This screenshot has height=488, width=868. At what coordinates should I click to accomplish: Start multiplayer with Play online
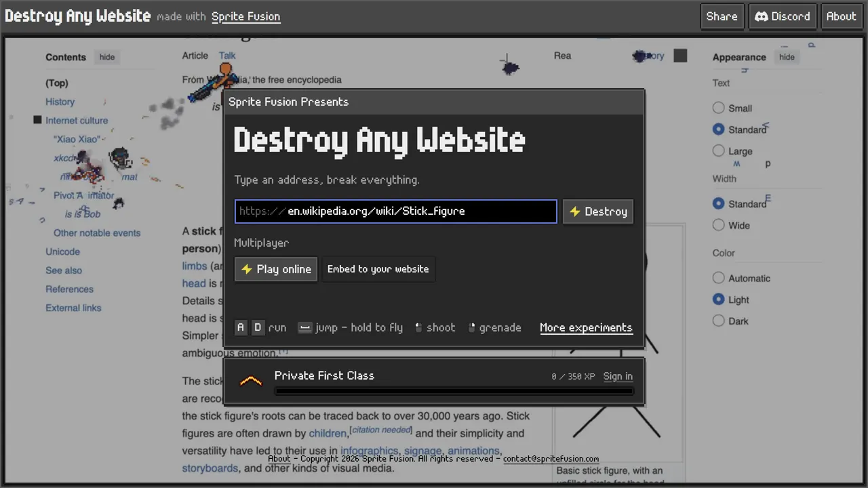pyautogui.click(x=276, y=269)
